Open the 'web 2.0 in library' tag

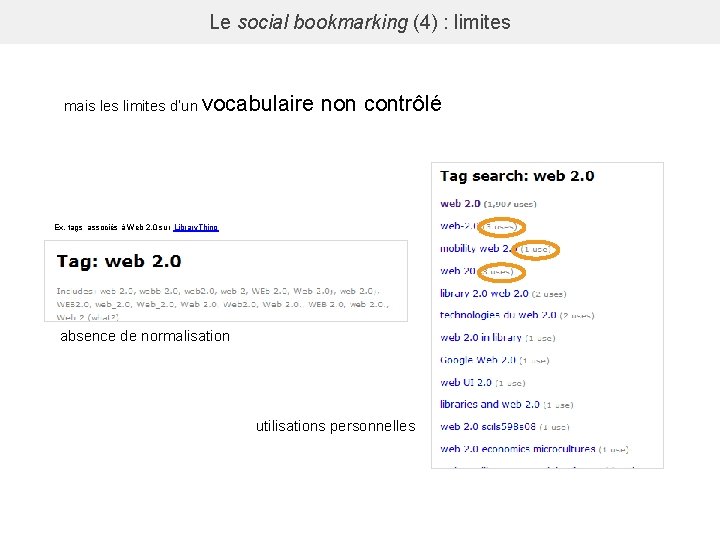pyautogui.click(x=481, y=338)
